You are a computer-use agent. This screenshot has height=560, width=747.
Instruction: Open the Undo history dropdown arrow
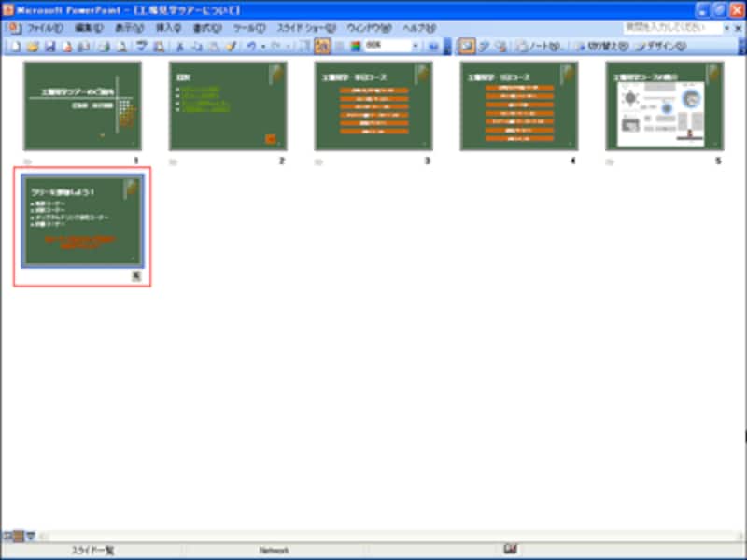[263, 46]
